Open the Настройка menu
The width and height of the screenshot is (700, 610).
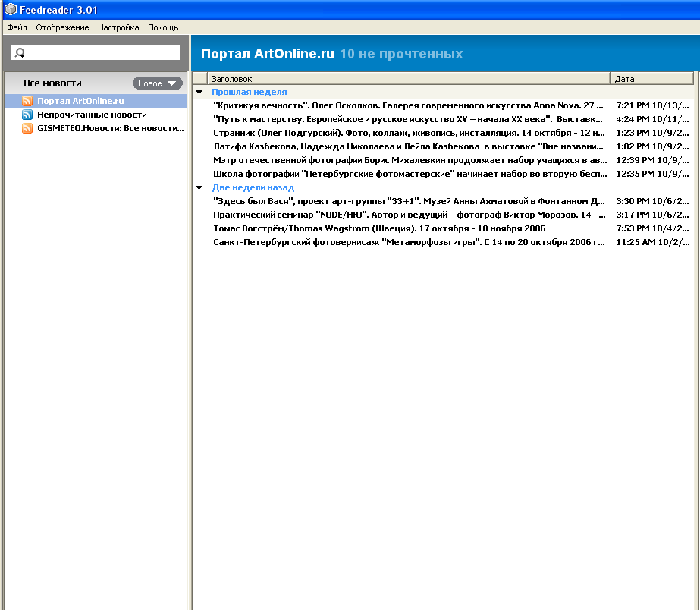(118, 27)
